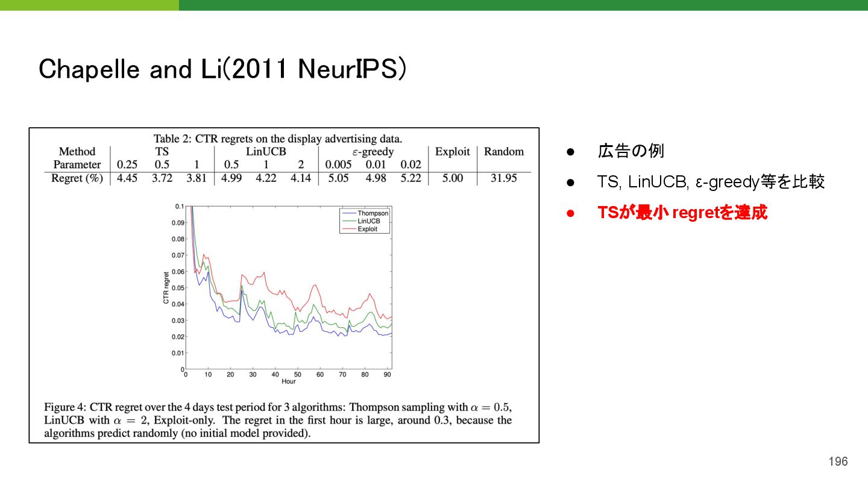The height and width of the screenshot is (488, 868).
Task: Click the slide title "Chapelle and Li(2011 NeurIPS)"
Action: 222,70
